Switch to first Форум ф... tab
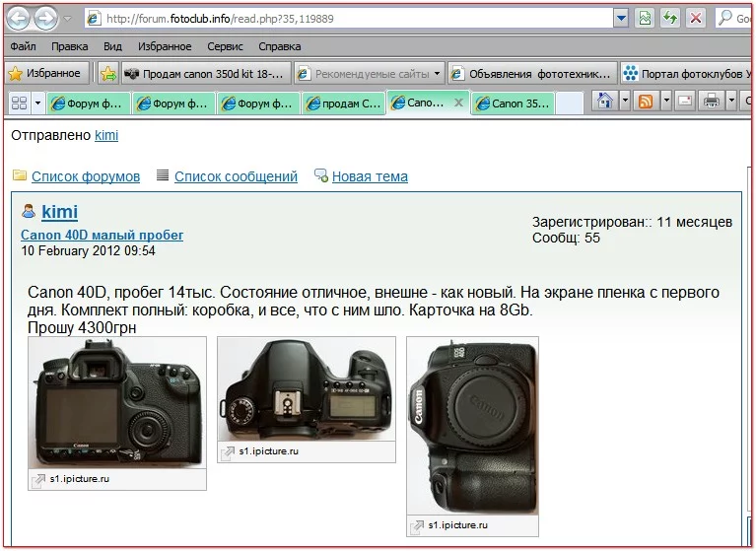Image resolution: width=756 pixels, height=551 pixels. (89, 103)
